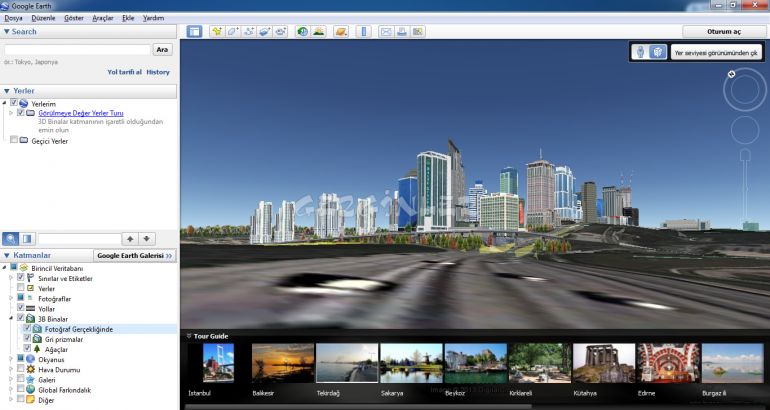The image size is (770, 410).
Task: Click the Ara search button
Action: [x=163, y=50]
